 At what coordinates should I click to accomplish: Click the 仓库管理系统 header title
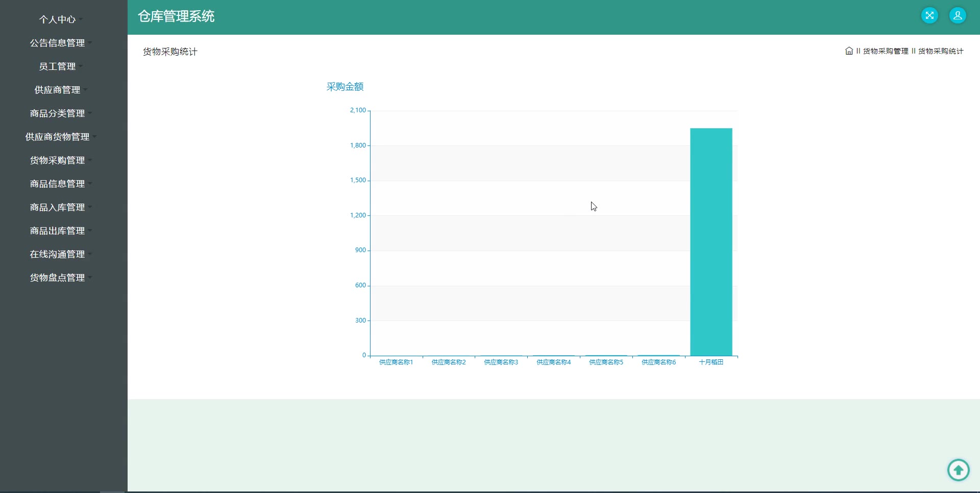point(176,16)
